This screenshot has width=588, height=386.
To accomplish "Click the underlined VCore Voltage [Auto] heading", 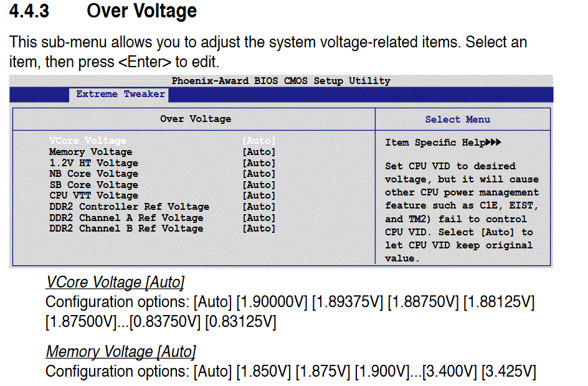I will 115,282.
